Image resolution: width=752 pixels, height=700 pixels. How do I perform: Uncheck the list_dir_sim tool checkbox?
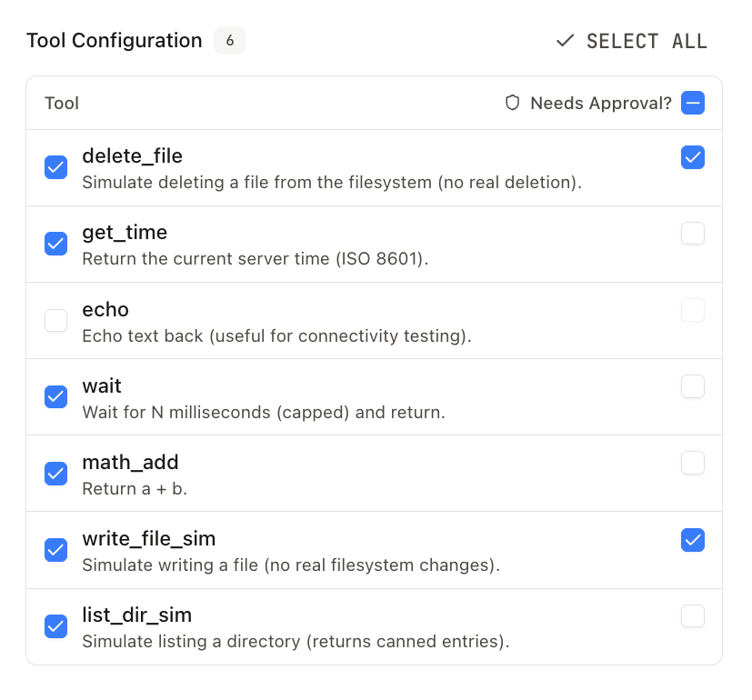[56, 625]
